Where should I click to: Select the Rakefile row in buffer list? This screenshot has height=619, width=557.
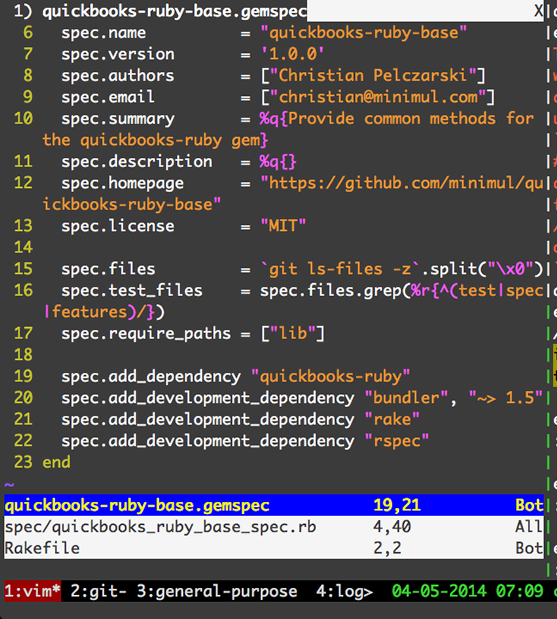[274, 548]
